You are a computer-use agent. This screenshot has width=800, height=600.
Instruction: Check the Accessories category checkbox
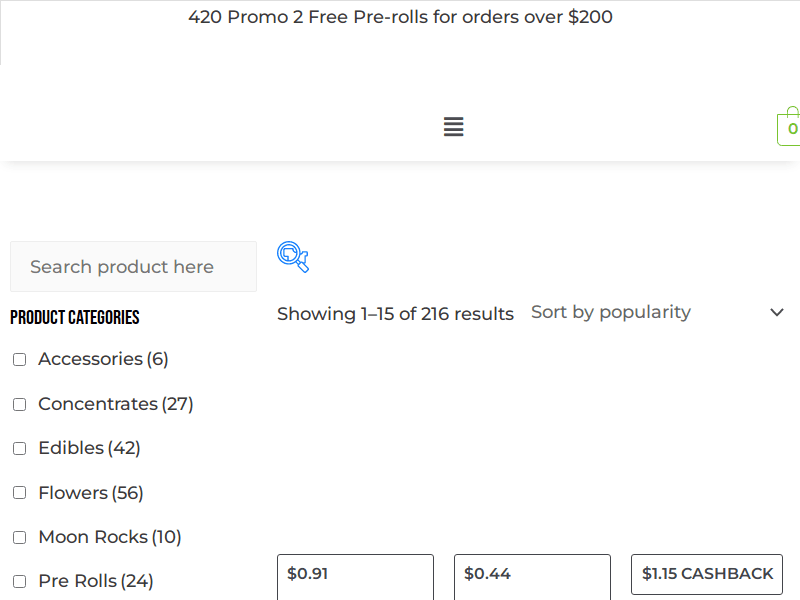coord(19,360)
